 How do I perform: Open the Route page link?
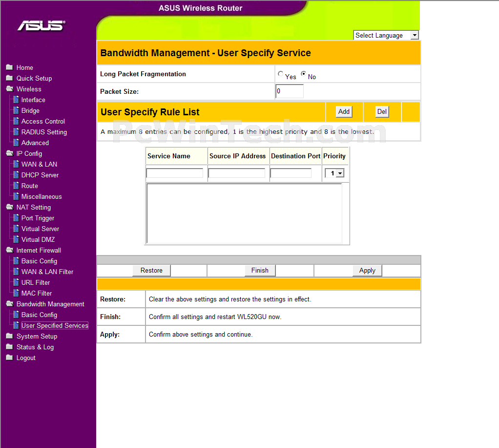(x=30, y=186)
